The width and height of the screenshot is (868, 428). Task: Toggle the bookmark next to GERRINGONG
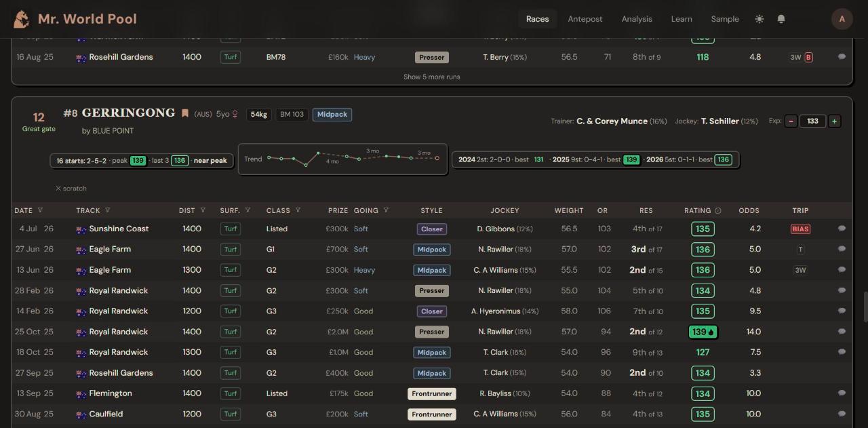(184, 113)
